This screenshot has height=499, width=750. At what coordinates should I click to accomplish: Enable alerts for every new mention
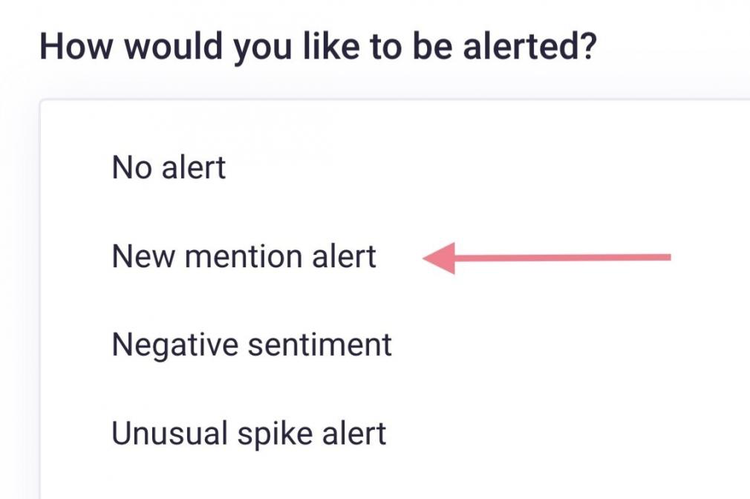click(244, 256)
